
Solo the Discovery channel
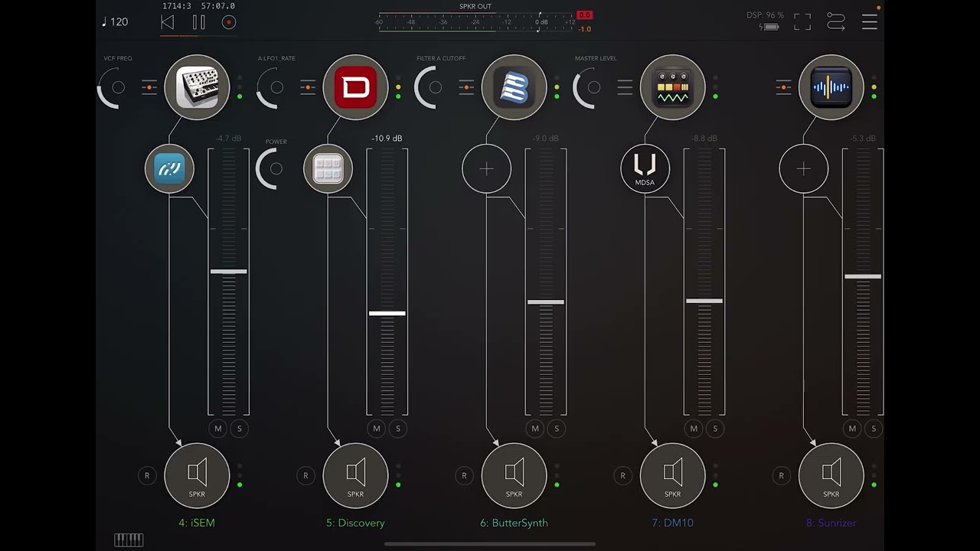(x=398, y=429)
